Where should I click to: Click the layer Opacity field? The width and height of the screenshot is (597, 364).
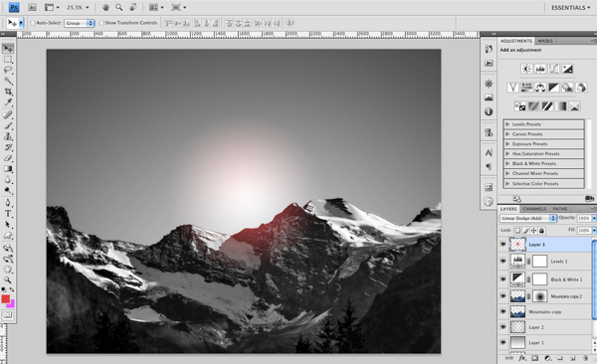click(x=584, y=218)
